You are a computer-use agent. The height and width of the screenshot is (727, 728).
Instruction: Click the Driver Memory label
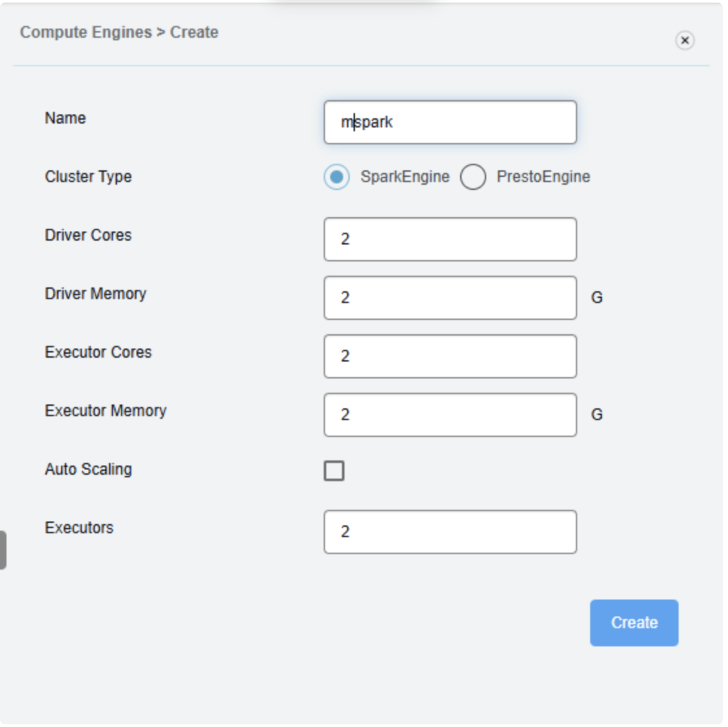(x=96, y=294)
